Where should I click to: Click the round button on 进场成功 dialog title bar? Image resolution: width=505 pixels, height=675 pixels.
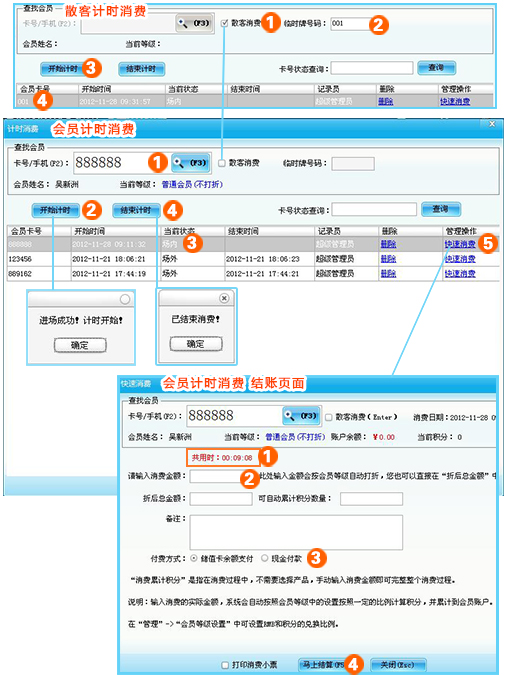pos(125,299)
